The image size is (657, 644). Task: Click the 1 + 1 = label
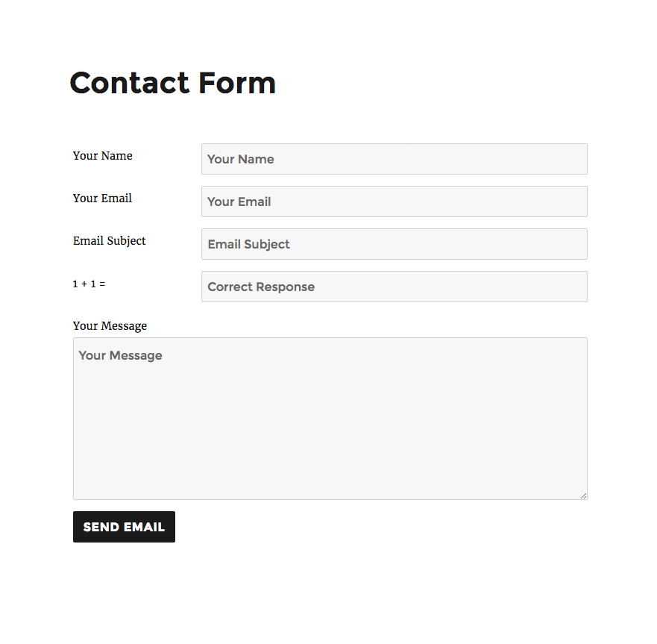[x=89, y=284]
